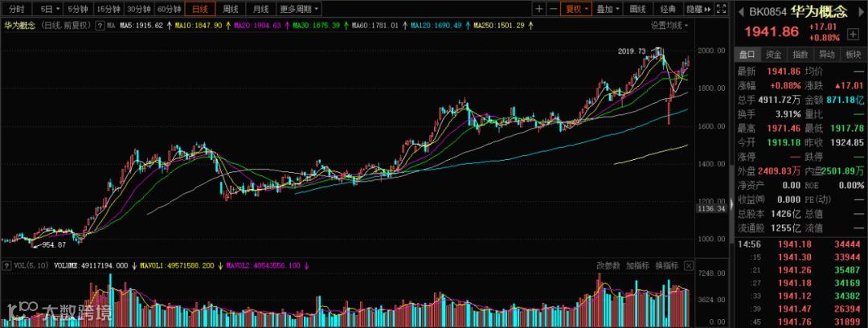This screenshot has height=328, width=868.
Task: Click the MA20 magenta value label
Action: click(x=259, y=26)
